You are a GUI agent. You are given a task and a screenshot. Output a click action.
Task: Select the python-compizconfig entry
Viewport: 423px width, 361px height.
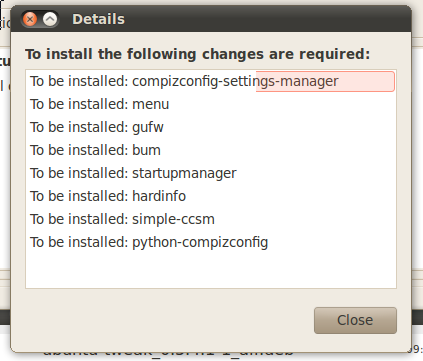(211, 242)
